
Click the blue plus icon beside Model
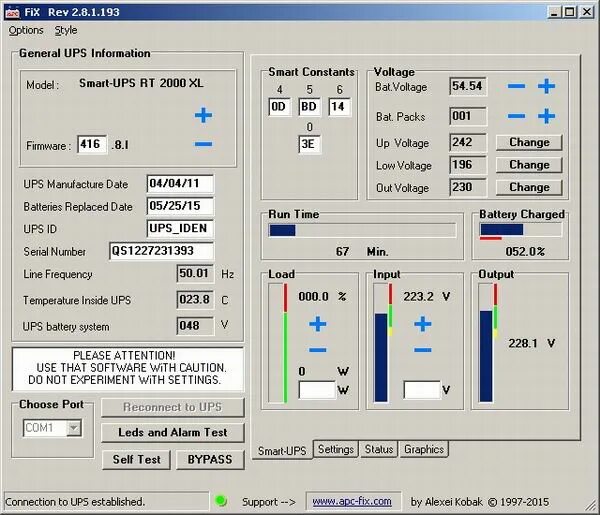tap(203, 115)
